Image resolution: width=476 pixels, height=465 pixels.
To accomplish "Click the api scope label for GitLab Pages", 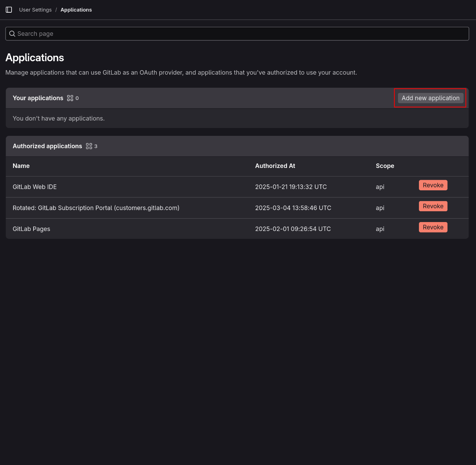I will tap(380, 229).
